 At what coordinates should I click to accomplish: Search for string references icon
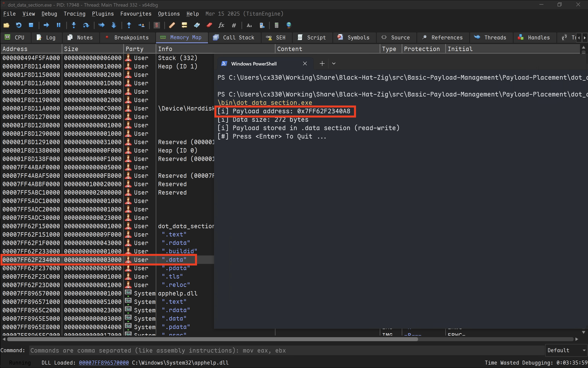pyautogui.click(x=249, y=25)
